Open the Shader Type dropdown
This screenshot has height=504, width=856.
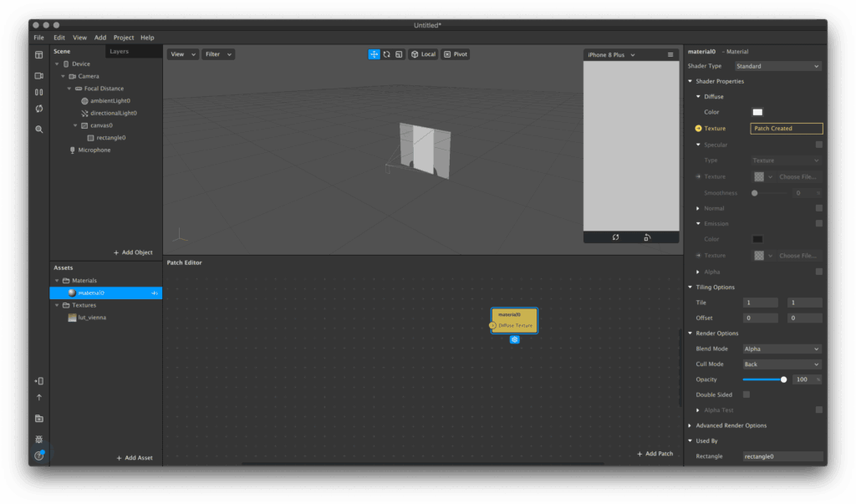(777, 66)
